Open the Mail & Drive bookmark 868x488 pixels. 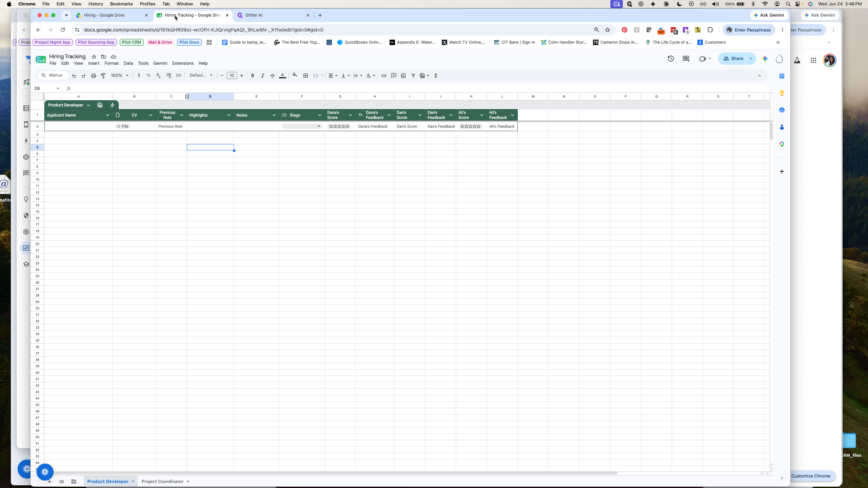(160, 42)
